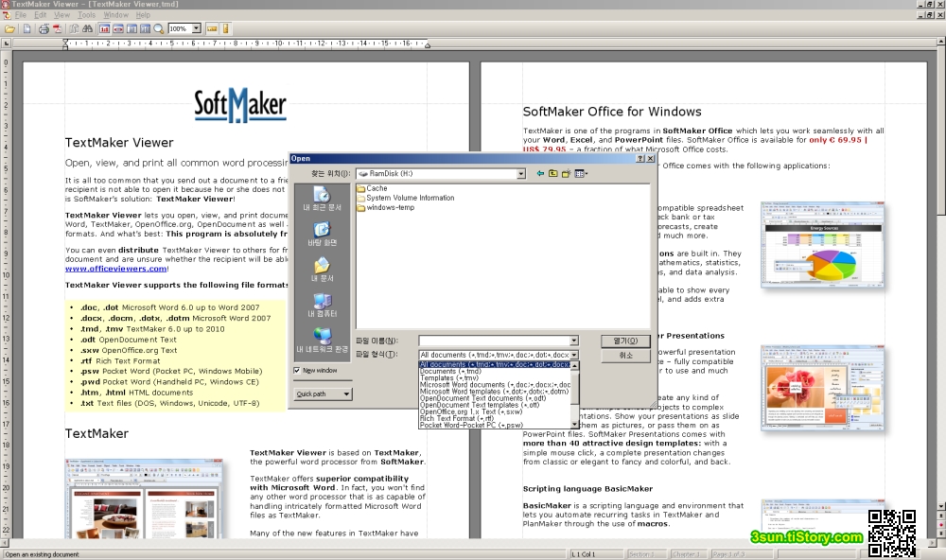Click the Up One Level folder icon
Viewport: 946px width, 560px height.
pos(553,174)
